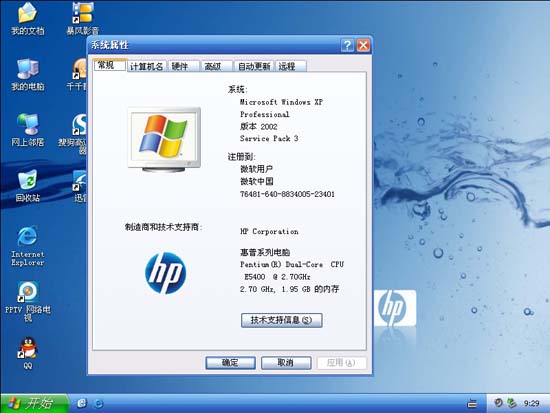The image size is (550, 413).
Task: Click the 1.95 GB 的内存 line
Action: click(x=289, y=289)
